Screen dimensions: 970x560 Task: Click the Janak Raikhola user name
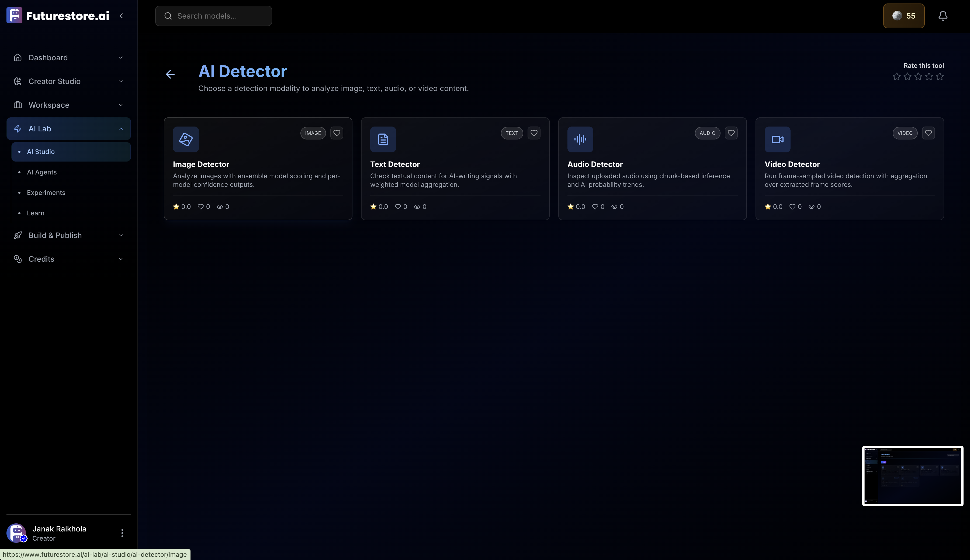coord(59,529)
